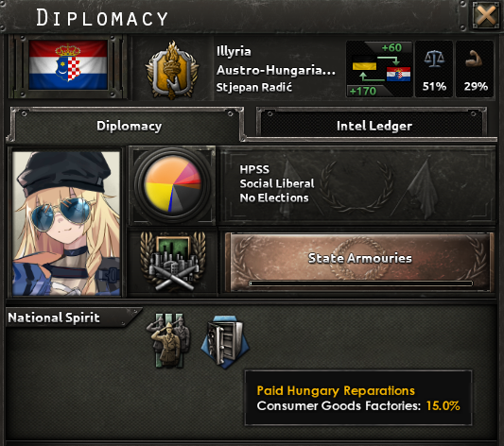Click the Austro-Hungaria faction name text
Viewport: 504px width, 446px height.
[x=276, y=70]
